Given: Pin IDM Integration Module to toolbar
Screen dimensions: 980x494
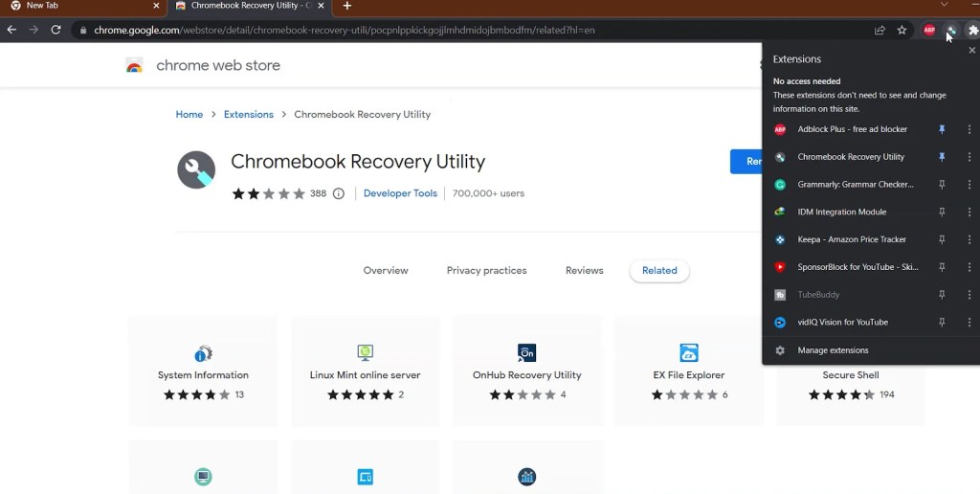Looking at the screenshot, I should pyautogui.click(x=942, y=212).
